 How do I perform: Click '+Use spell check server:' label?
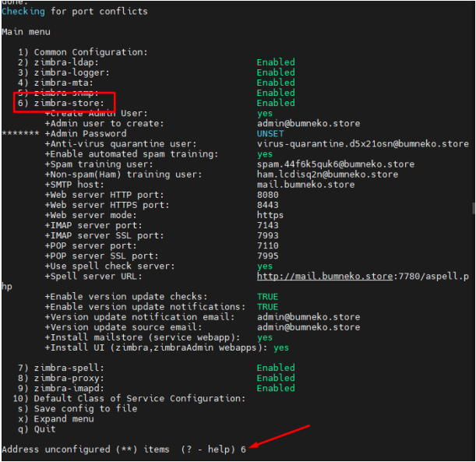coord(110,266)
